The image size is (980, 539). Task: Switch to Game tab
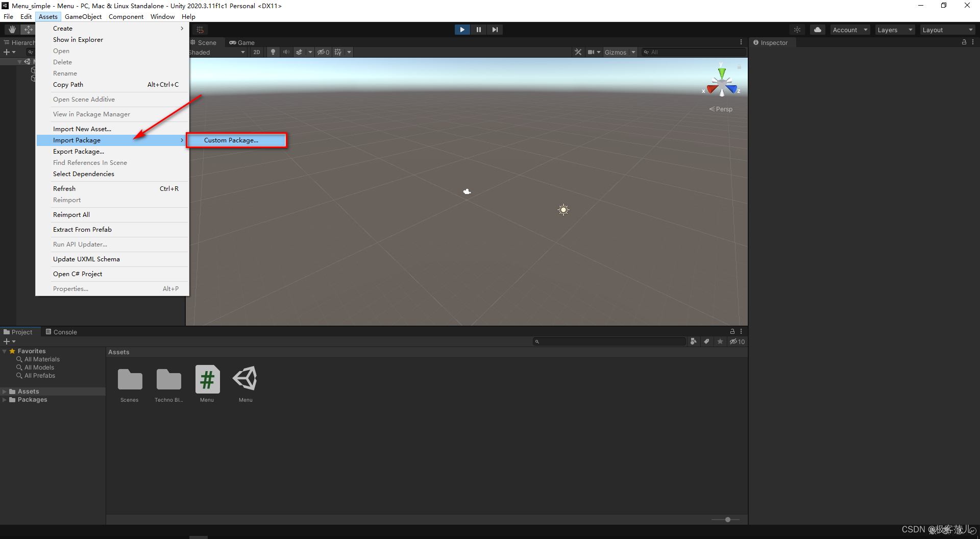[x=242, y=42]
